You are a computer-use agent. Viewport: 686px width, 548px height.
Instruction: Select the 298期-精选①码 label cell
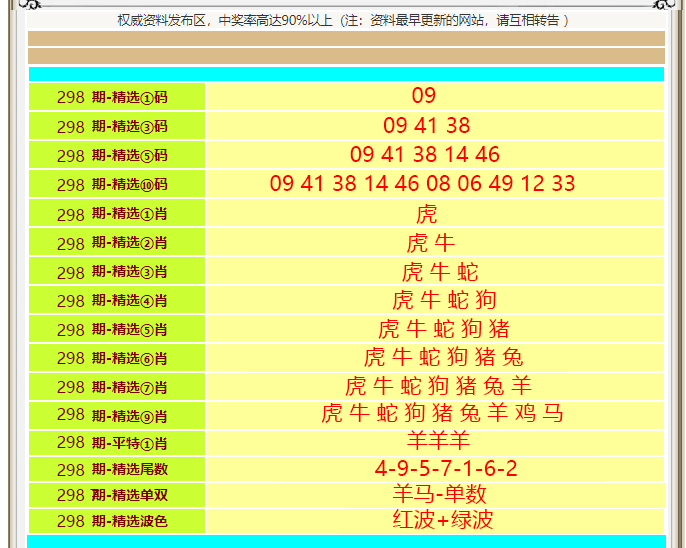click(x=117, y=97)
